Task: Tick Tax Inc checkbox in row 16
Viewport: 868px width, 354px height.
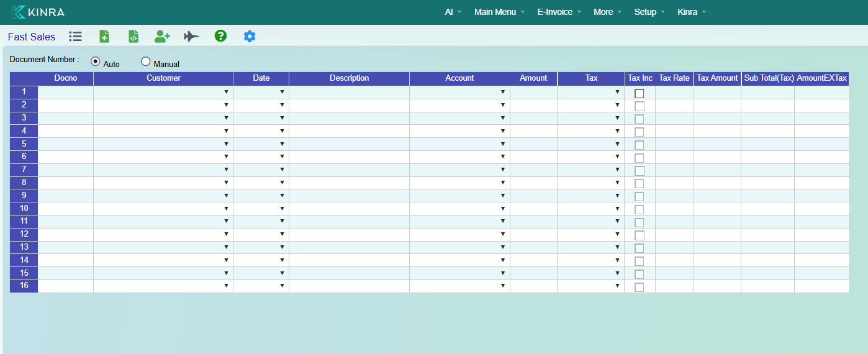Action: 640,287
